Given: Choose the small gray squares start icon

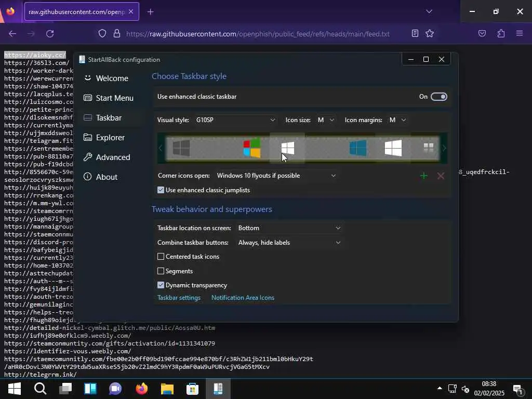Looking at the screenshot, I should coord(429,147).
